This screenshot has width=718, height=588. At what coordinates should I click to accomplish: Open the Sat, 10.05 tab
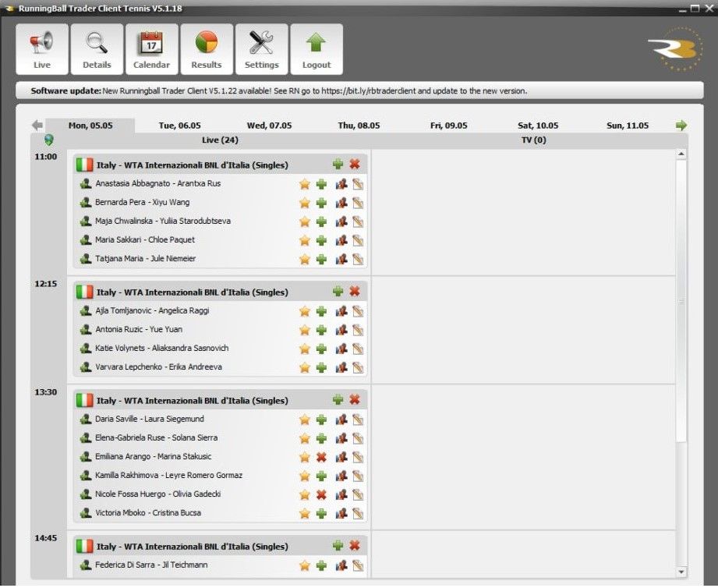[x=538, y=126]
